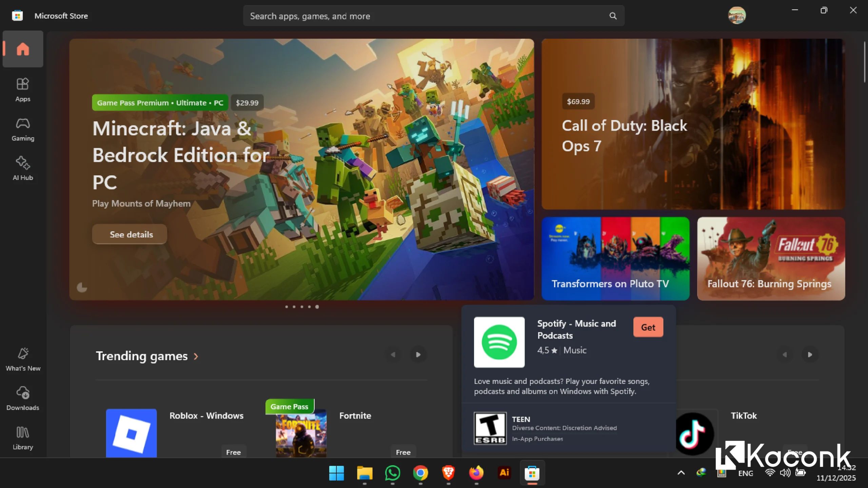868x488 pixels.
Task: Select the first carousel page dot
Action: pyautogui.click(x=287, y=307)
